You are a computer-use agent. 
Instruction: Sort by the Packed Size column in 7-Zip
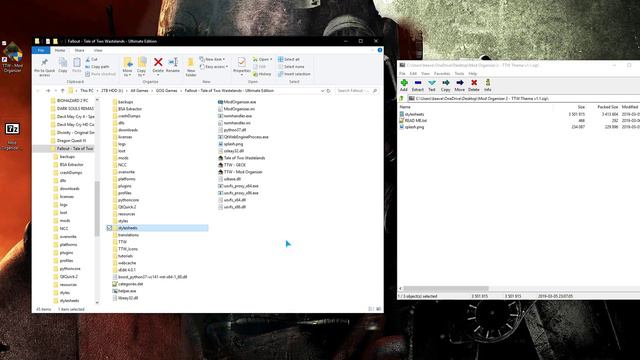point(607,107)
